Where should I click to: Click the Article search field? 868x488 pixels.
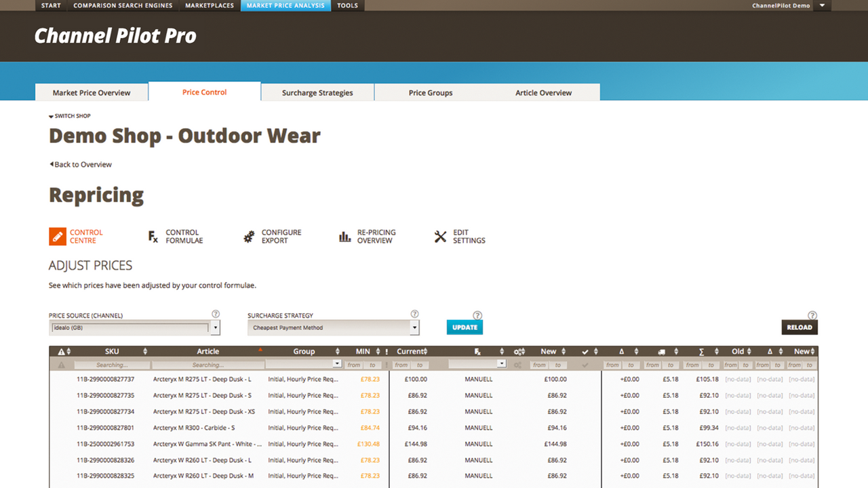208,365
